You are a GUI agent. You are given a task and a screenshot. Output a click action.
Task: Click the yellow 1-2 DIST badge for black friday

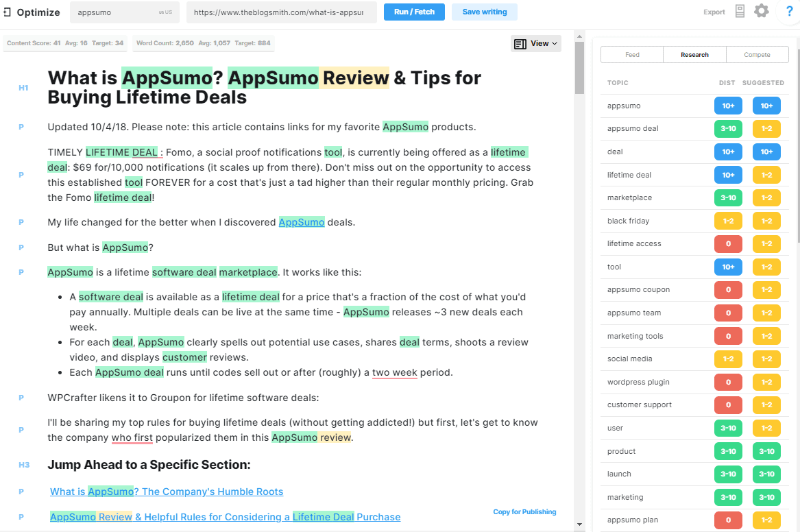pos(728,221)
